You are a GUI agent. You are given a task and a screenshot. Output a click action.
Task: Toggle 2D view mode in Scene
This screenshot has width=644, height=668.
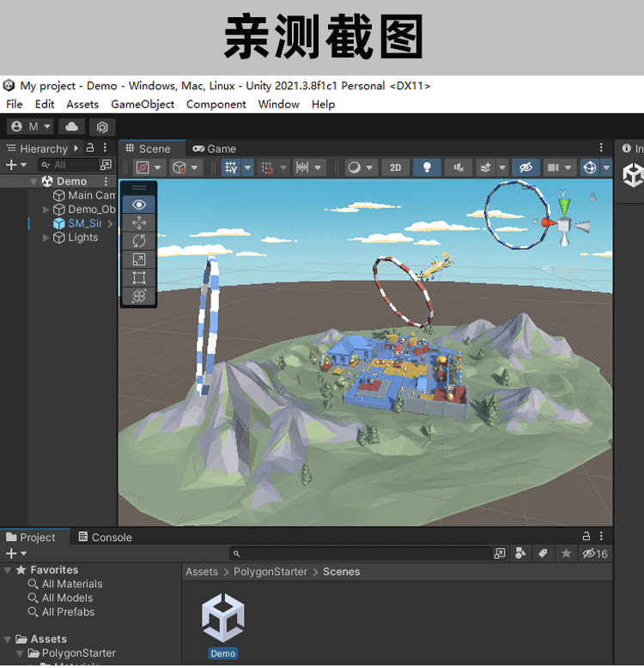[x=395, y=167]
